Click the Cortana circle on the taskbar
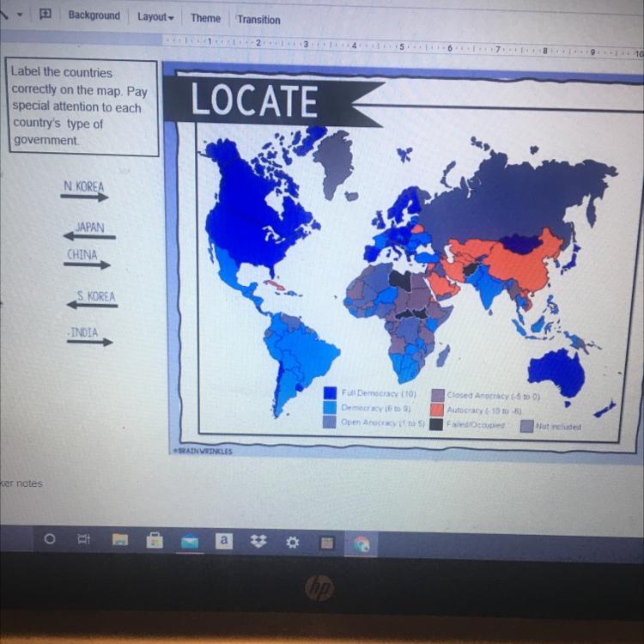The width and height of the screenshot is (644, 644). click(x=50, y=538)
